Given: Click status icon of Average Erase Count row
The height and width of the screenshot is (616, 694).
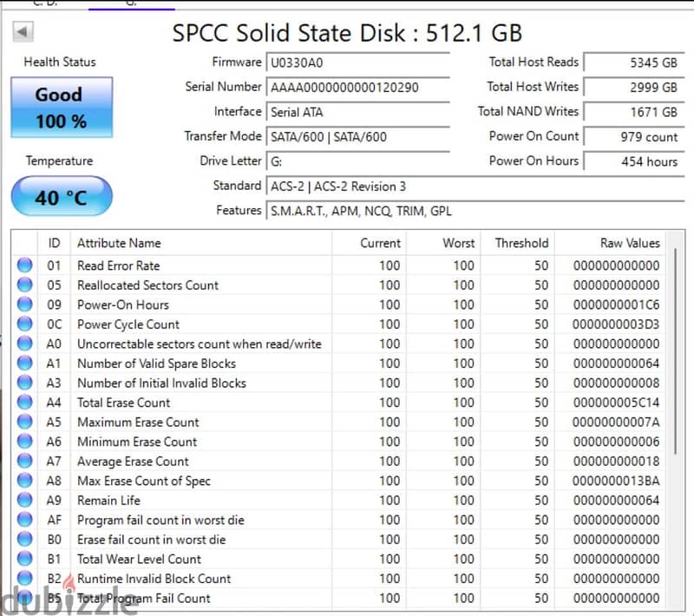Looking at the screenshot, I should pos(25,461).
